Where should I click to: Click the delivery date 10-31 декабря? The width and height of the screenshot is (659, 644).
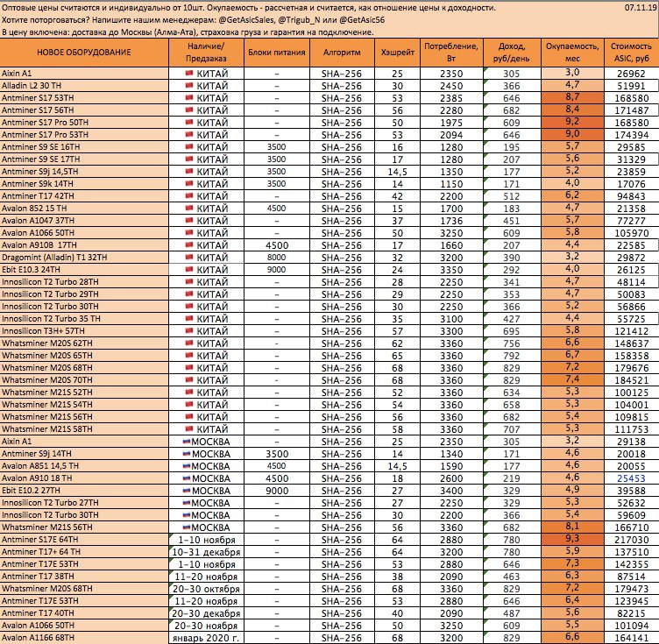(206, 552)
